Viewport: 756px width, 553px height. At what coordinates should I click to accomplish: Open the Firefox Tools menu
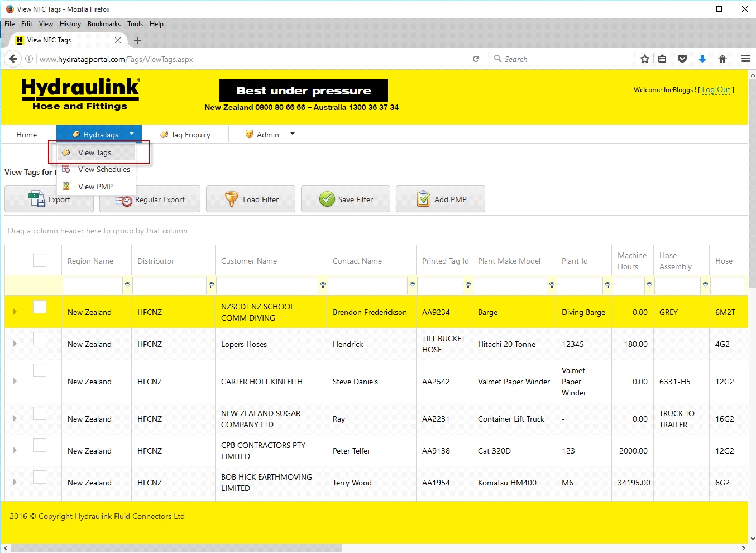click(135, 24)
